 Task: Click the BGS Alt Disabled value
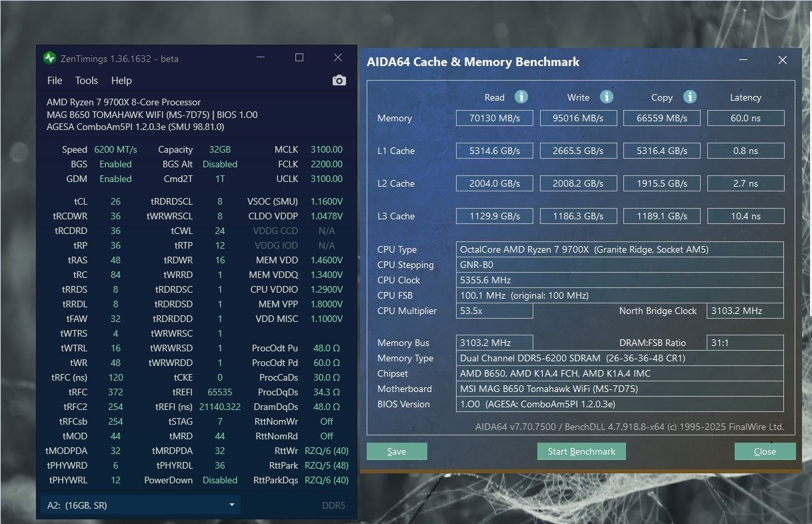pyautogui.click(x=220, y=164)
